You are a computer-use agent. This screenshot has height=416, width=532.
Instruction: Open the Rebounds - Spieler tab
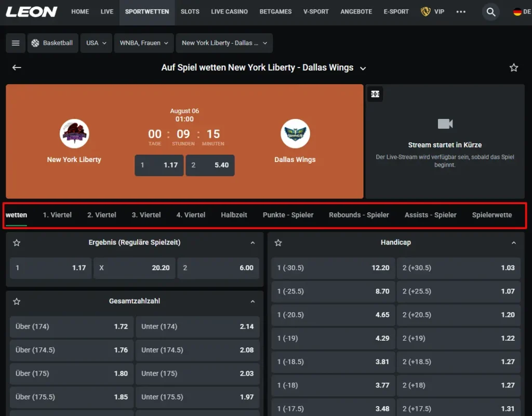tap(359, 215)
